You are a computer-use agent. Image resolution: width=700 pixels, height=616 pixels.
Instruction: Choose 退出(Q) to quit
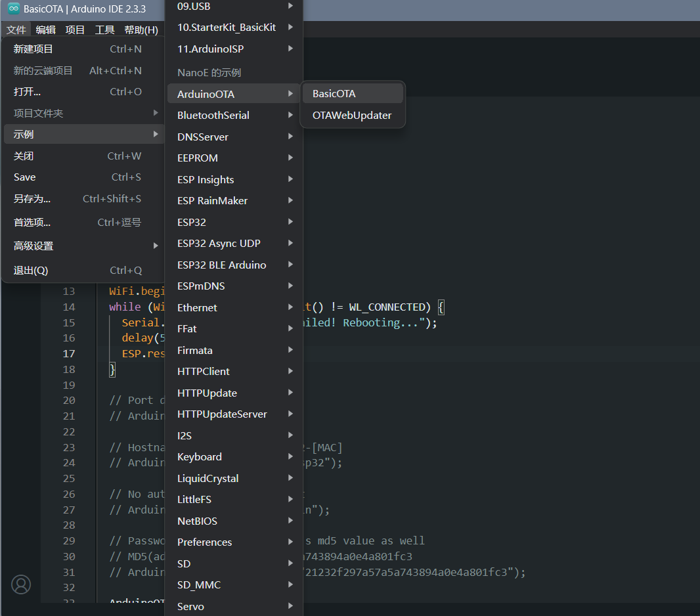83,271
